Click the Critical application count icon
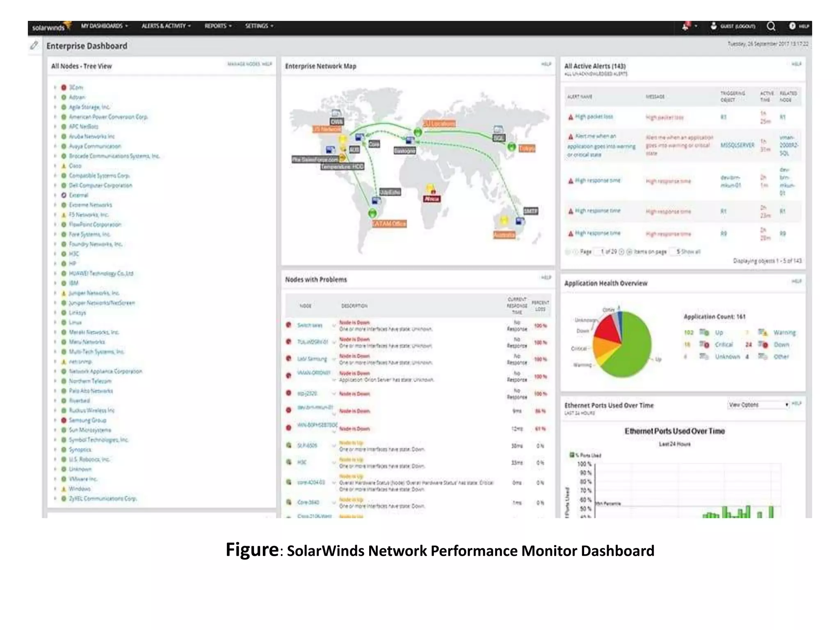Screen dimensions: 840x630 point(704,345)
